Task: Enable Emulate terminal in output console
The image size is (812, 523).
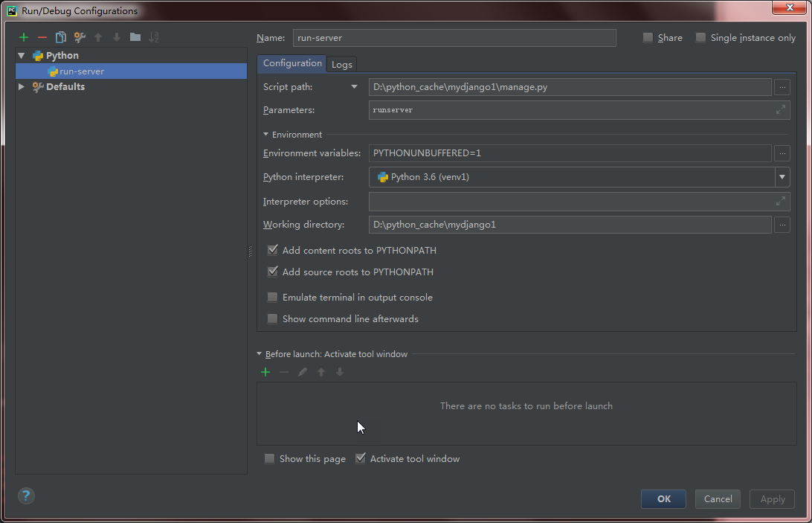Action: (x=273, y=297)
